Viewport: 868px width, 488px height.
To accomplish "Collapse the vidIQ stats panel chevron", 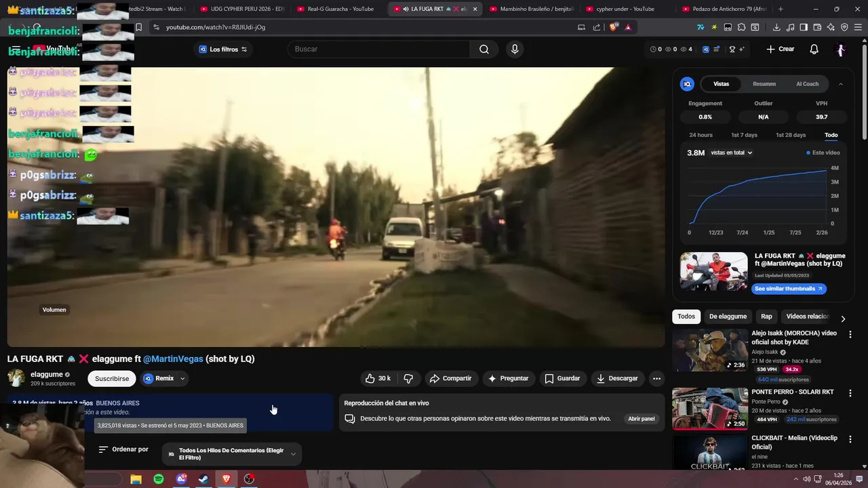I will point(841,84).
